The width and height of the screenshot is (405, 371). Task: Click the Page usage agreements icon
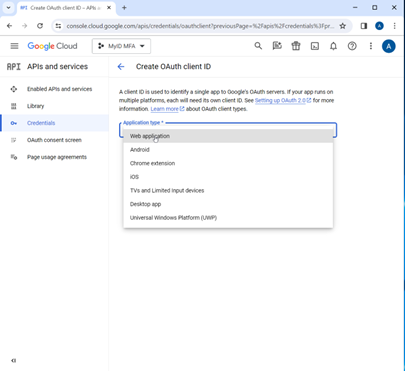point(14,157)
